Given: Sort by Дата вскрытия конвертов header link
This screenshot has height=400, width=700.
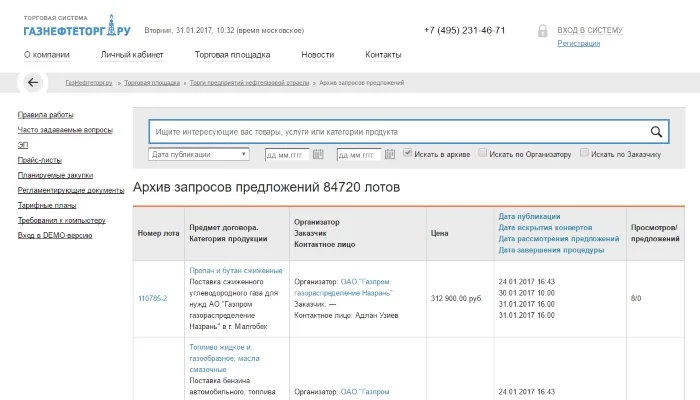Looking at the screenshot, I should (x=545, y=228).
